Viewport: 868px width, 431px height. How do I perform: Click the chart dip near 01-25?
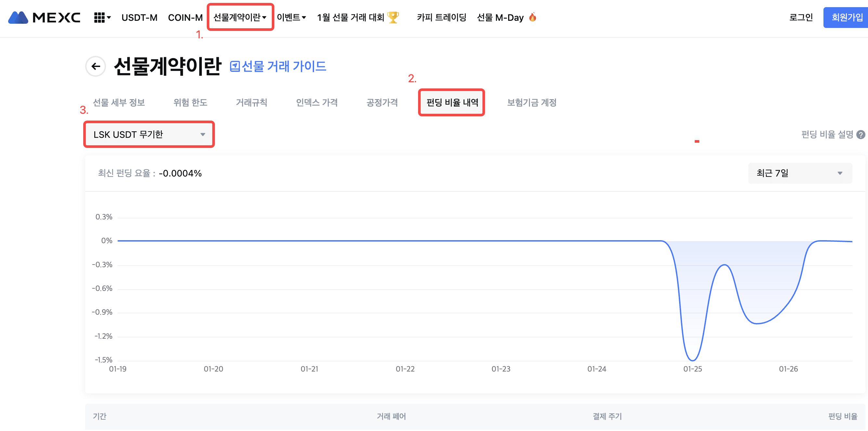(692, 359)
